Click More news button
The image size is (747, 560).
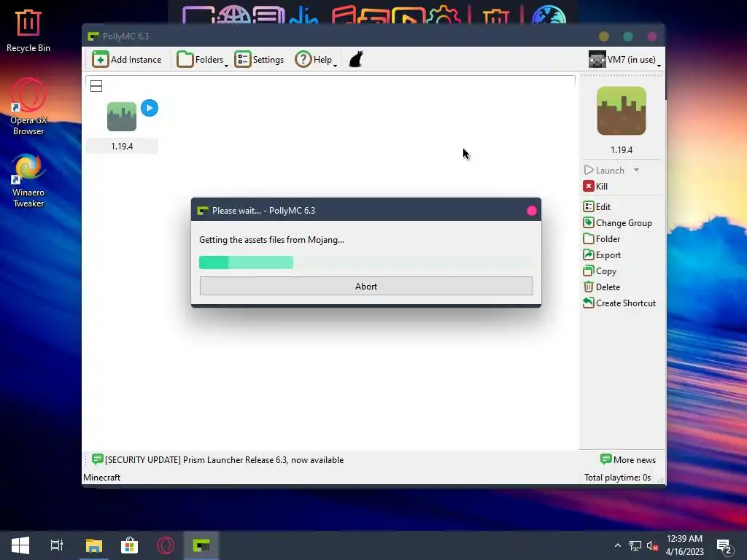(628, 460)
